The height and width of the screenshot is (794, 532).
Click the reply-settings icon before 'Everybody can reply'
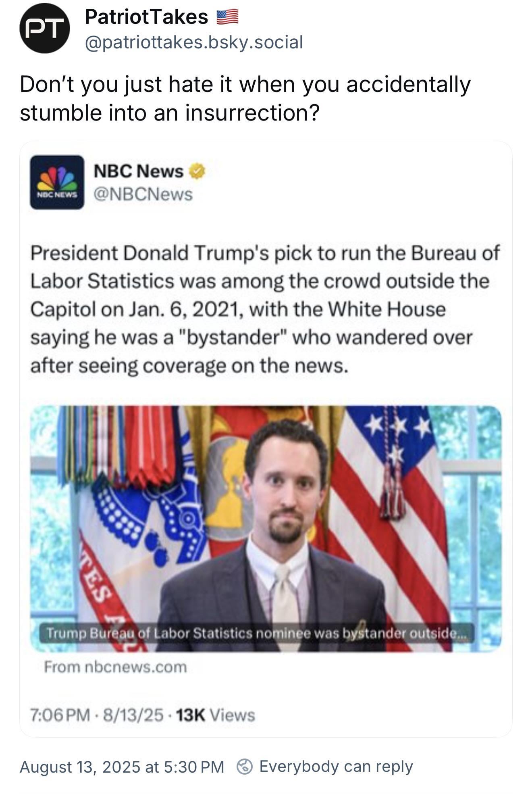coord(244,766)
